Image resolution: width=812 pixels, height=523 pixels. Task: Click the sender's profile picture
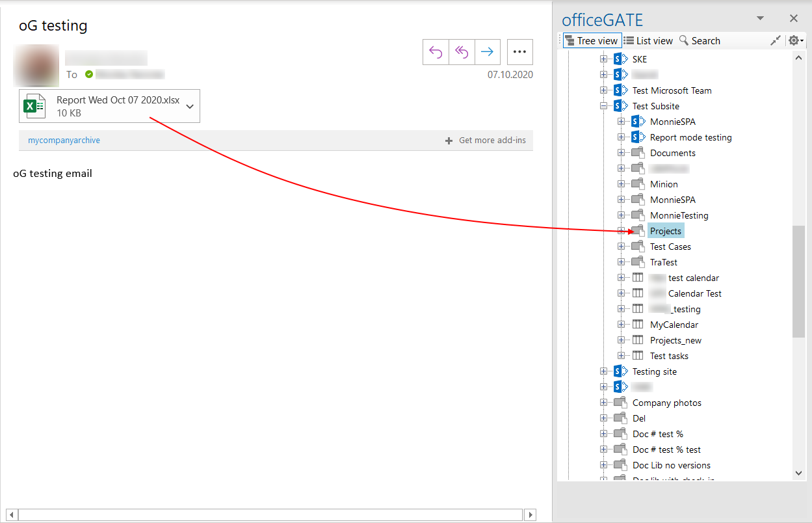[36, 66]
